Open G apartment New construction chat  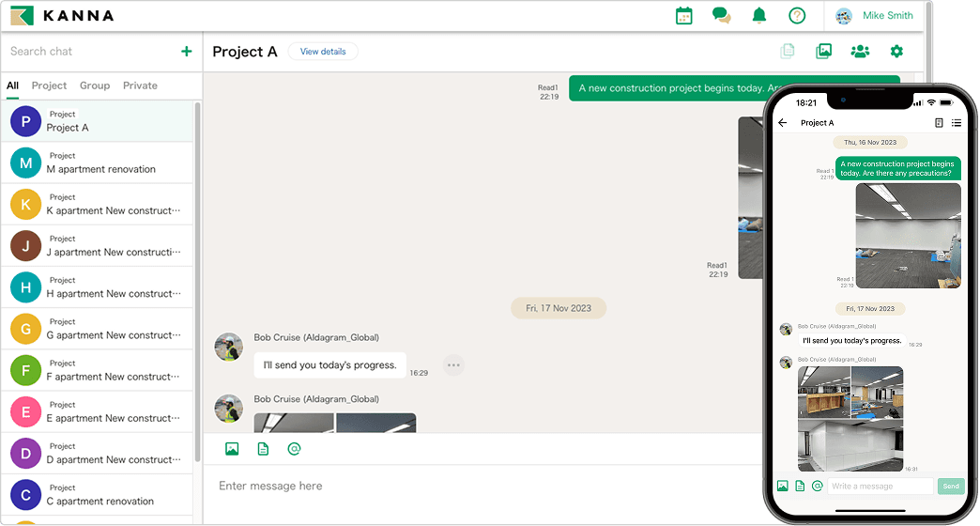click(98, 329)
